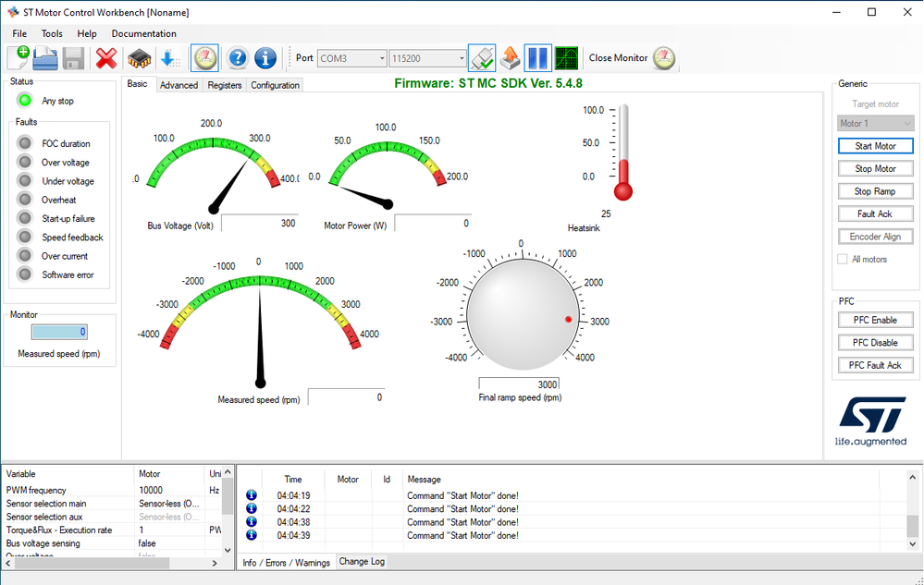Click info icon on 04:04:38 log row
Image resolution: width=924 pixels, height=585 pixels.
coord(252,521)
